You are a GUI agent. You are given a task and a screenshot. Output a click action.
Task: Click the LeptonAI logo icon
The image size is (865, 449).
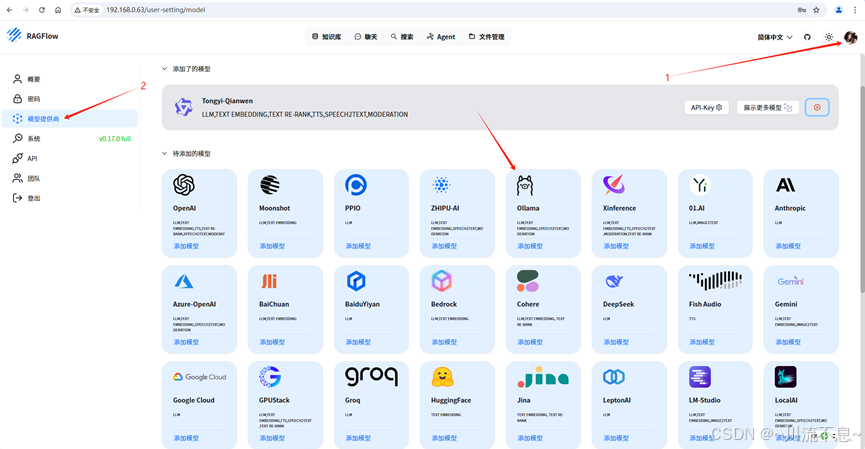click(x=613, y=377)
